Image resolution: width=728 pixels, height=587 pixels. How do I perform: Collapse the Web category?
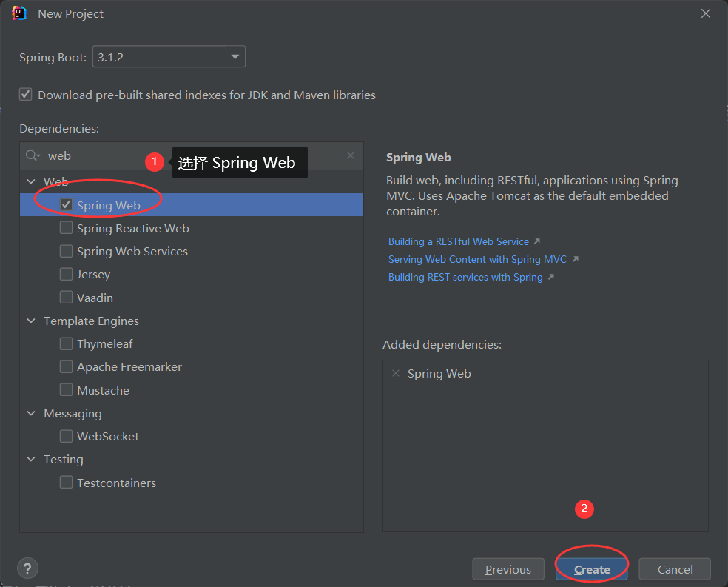[31, 181]
